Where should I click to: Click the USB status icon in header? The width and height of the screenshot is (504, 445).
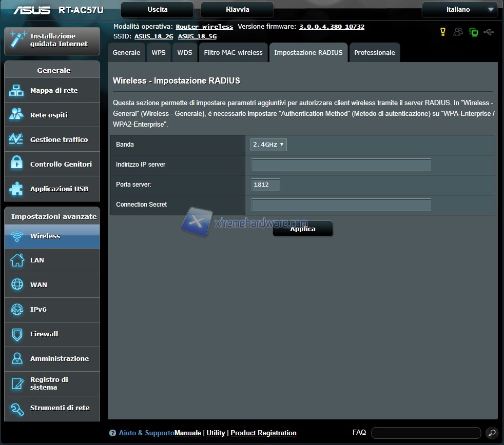click(x=489, y=32)
